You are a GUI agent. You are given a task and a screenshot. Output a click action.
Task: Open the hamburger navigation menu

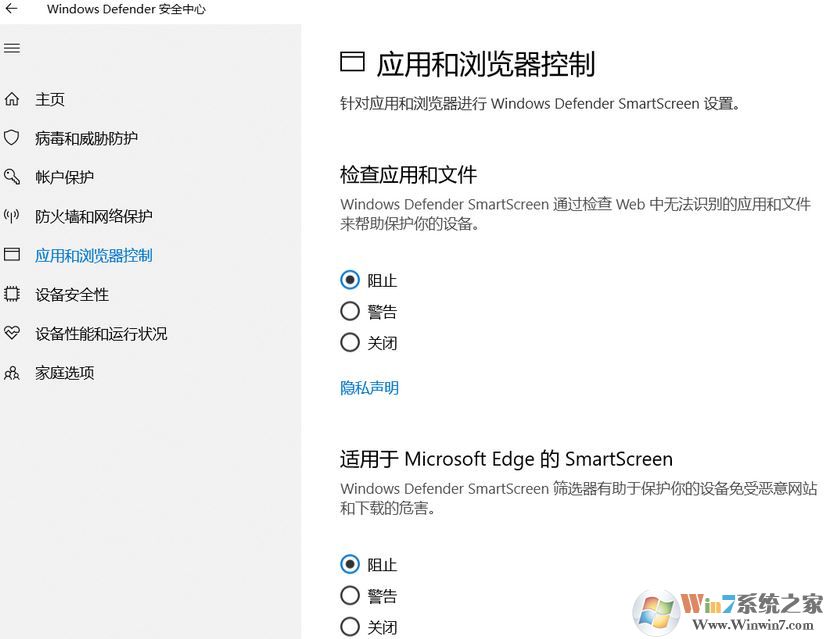[12, 48]
